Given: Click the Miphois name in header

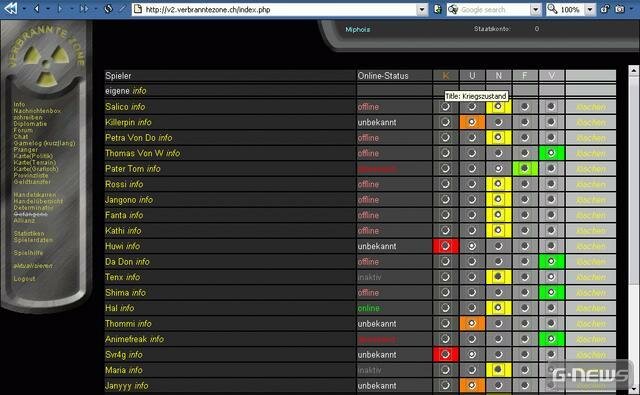Looking at the screenshot, I should coord(358,29).
